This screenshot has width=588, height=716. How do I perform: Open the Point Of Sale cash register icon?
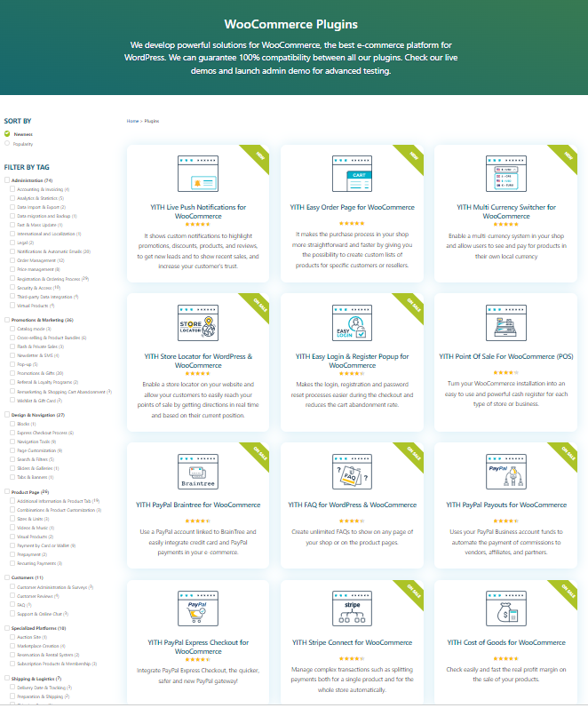pos(505,322)
